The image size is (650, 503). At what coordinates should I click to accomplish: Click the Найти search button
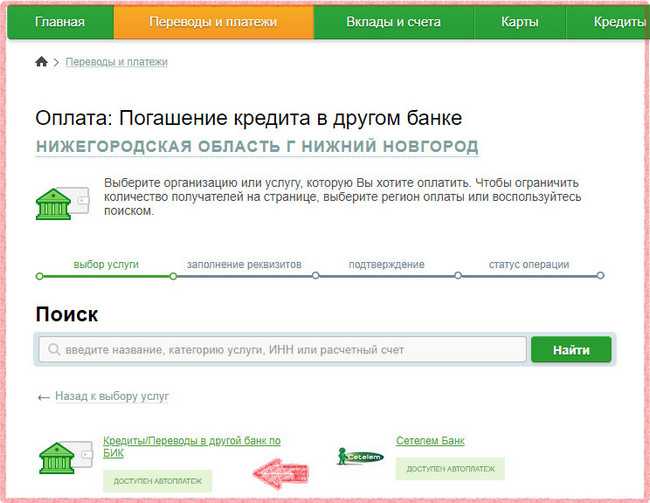tap(571, 350)
